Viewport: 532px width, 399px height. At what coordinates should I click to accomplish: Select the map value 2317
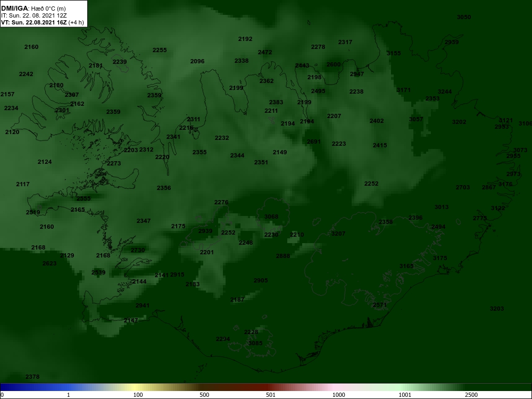(x=345, y=42)
